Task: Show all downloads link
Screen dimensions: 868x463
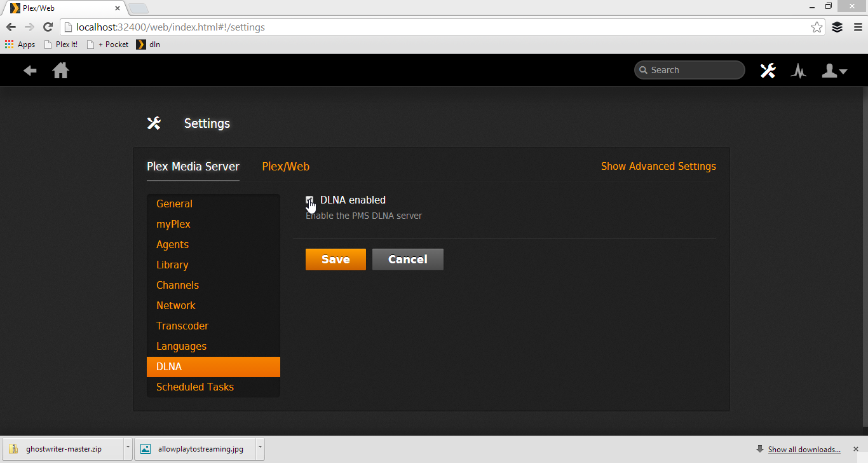Action: pos(804,450)
